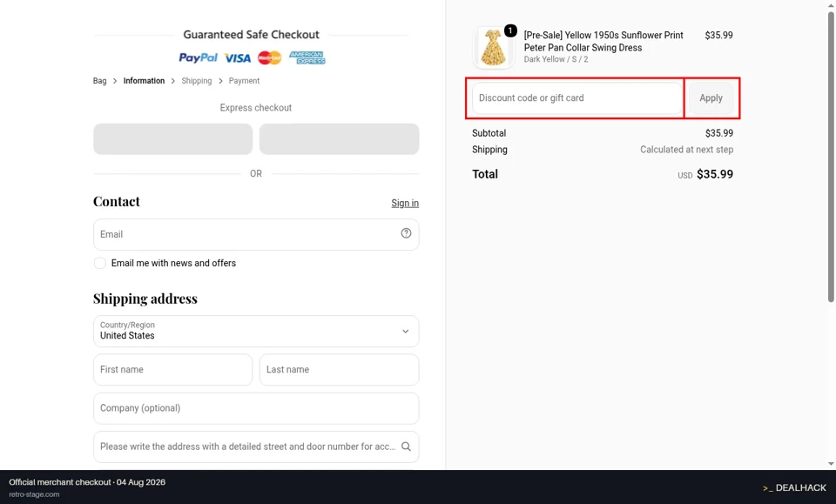Viewport: 836px width, 504px height.
Task: Click the Shipping address heading
Action: [x=145, y=299]
